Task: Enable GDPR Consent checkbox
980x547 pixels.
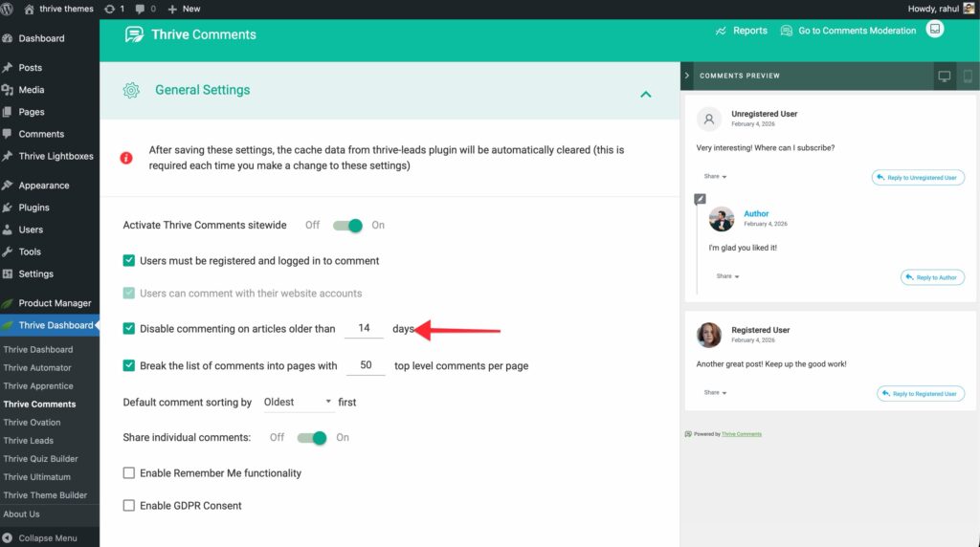Action: [x=129, y=505]
